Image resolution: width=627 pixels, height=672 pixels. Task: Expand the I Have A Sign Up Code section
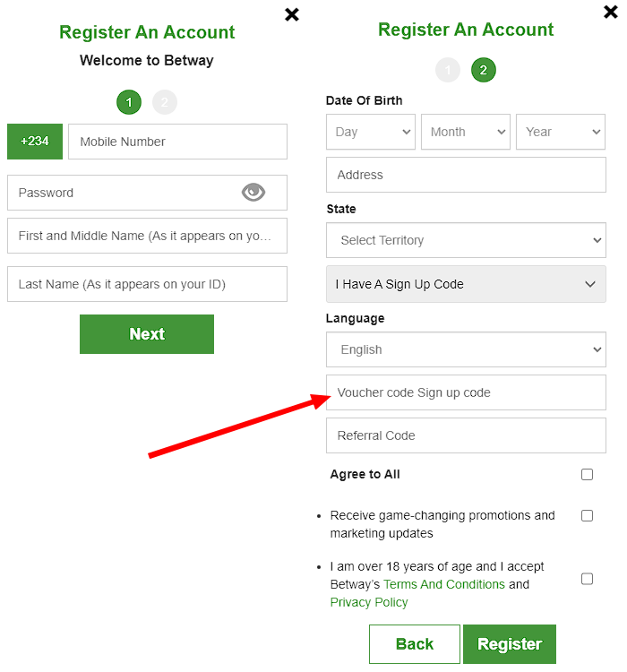pyautogui.click(x=466, y=284)
